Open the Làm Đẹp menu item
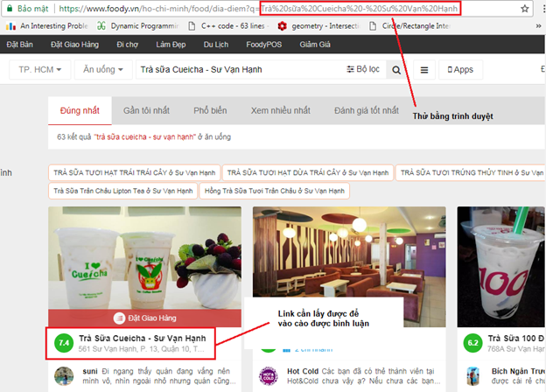Viewport: 546px width, 392px height. point(171,45)
